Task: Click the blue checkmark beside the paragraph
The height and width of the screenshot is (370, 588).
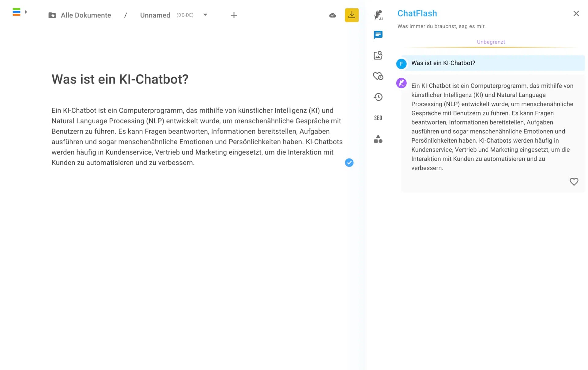Action: pos(349,163)
